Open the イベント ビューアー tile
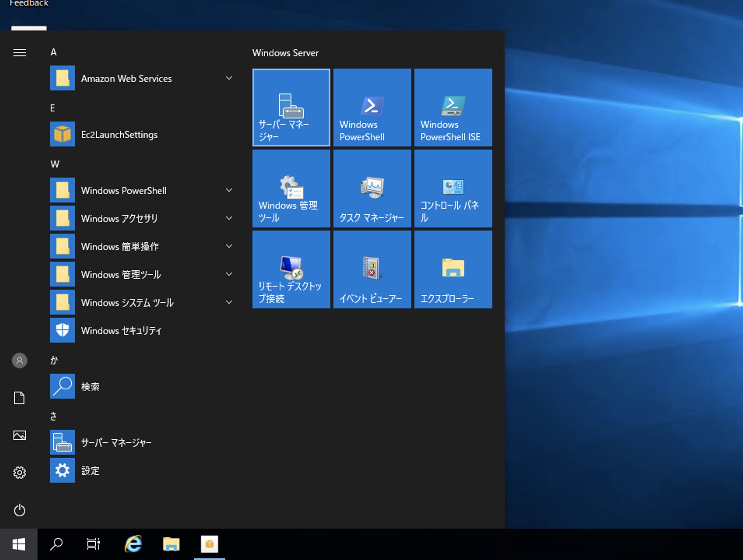 pos(371,269)
